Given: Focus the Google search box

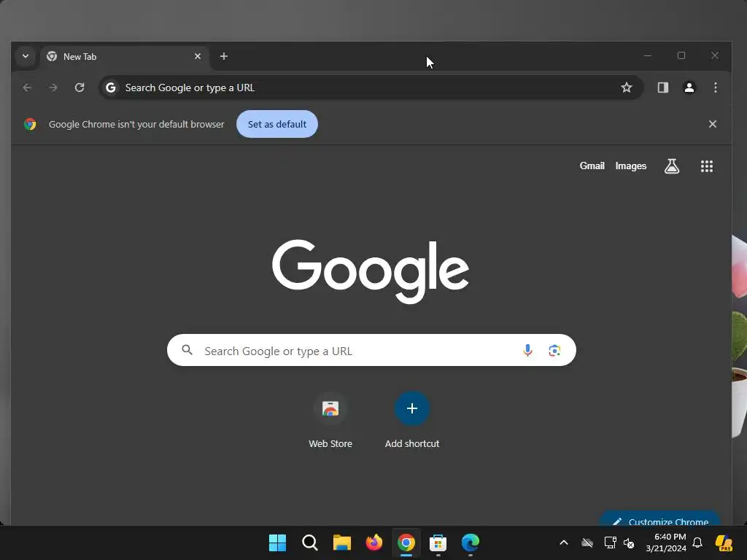Looking at the screenshot, I should (371, 351).
